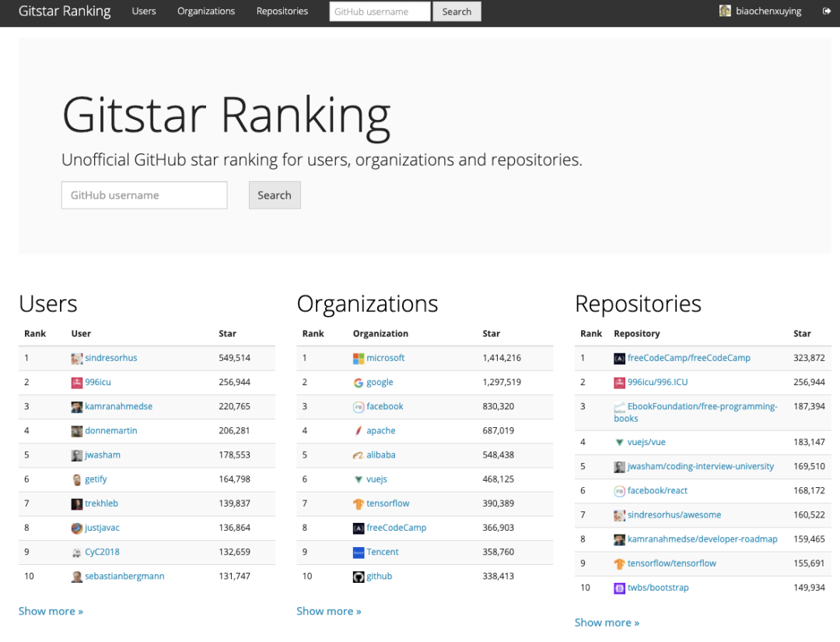
Task: Click the google organization logo icon
Action: click(x=359, y=383)
